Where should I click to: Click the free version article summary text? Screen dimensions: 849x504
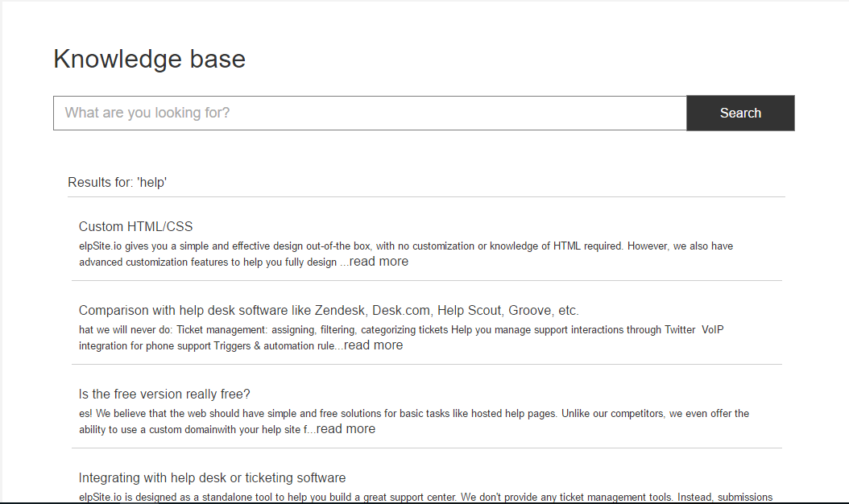(362, 420)
